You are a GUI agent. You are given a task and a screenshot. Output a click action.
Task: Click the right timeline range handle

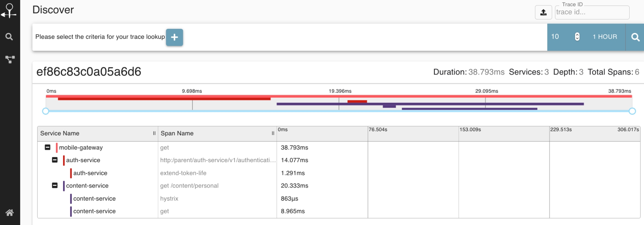click(x=632, y=111)
